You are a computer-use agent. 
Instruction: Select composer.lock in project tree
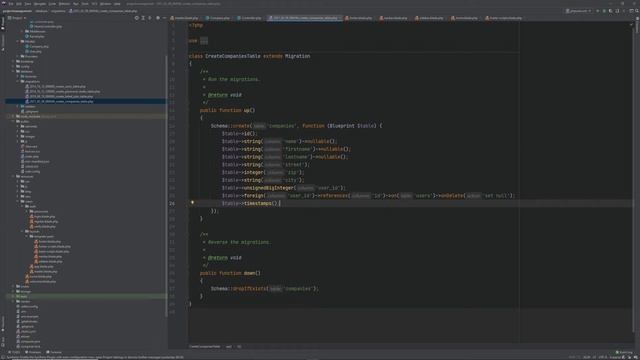pyautogui.click(x=28, y=346)
